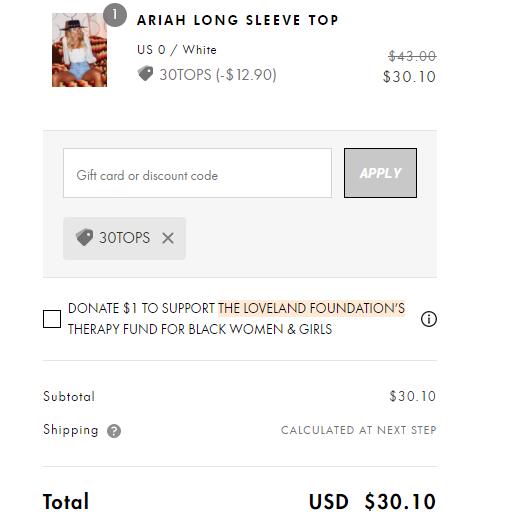This screenshot has width=523, height=514.
Task: Open The Loveland Foundation's highlighted link
Action: tap(312, 308)
